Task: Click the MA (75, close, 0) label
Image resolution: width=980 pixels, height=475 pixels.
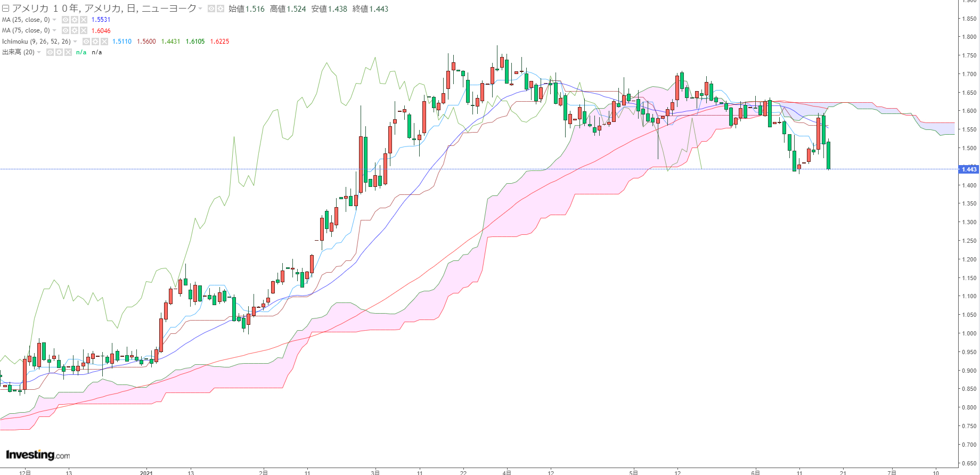Action: click(x=26, y=30)
